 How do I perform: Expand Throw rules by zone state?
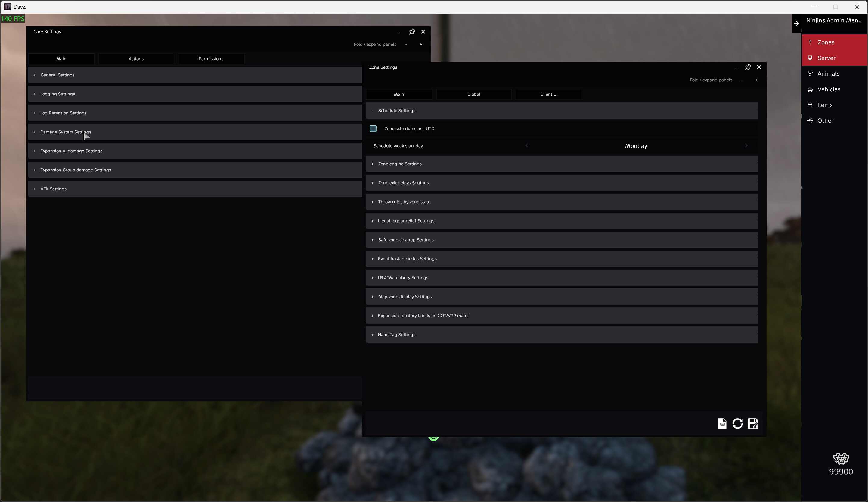(x=562, y=202)
